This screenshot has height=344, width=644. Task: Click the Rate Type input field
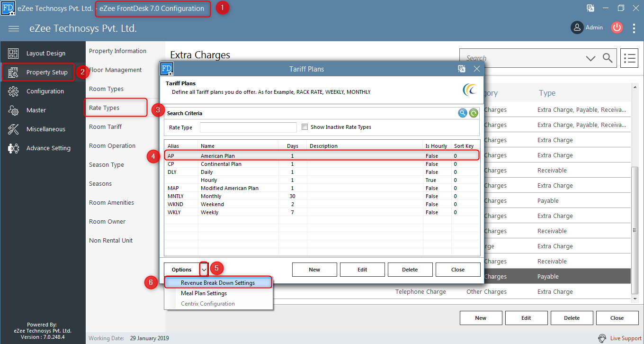248,127
